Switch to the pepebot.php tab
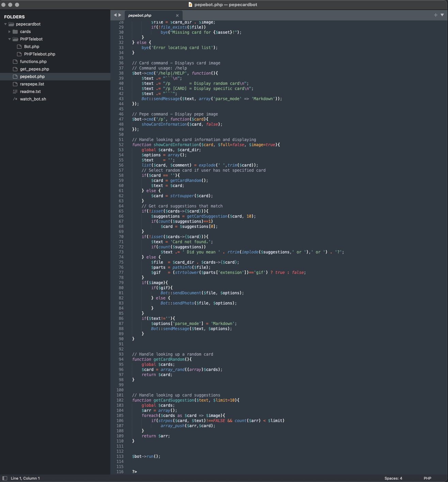 (140, 15)
